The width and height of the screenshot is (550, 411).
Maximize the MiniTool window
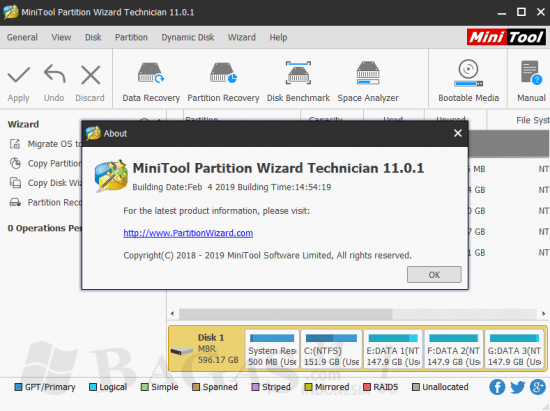click(x=521, y=12)
